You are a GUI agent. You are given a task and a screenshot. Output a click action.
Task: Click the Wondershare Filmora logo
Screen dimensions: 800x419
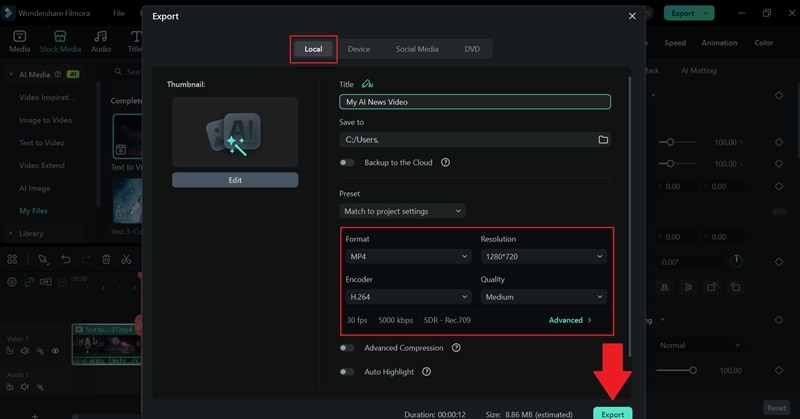(x=8, y=13)
